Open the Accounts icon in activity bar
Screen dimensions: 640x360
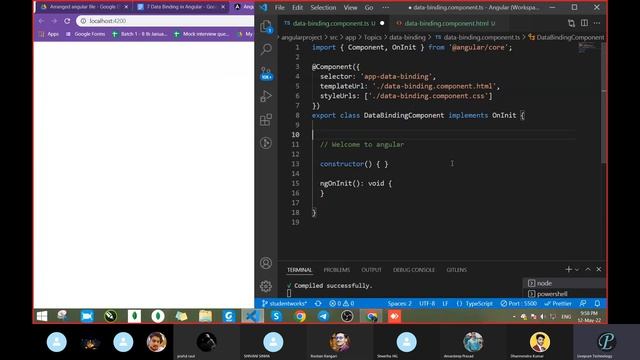(266, 263)
